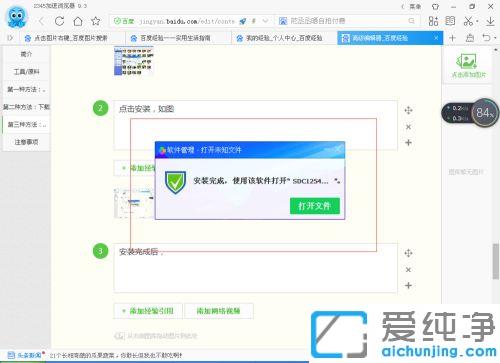This screenshot has width=500, height=363.
Task: Jump to 第三种方法 section in outline
Action: coord(26,125)
